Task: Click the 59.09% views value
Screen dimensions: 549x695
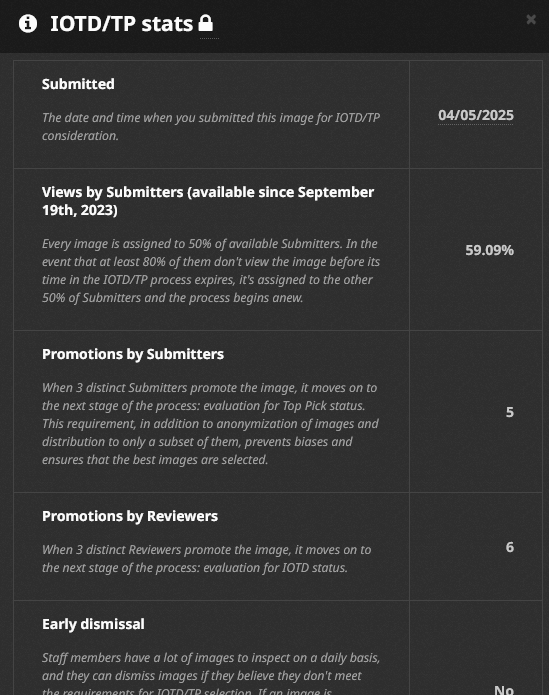Action: tap(489, 250)
